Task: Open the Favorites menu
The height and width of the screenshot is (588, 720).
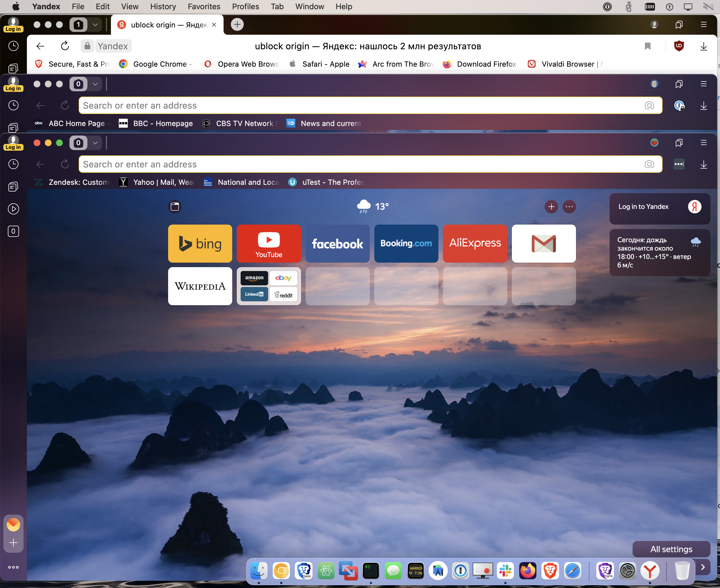Action: 204,6
